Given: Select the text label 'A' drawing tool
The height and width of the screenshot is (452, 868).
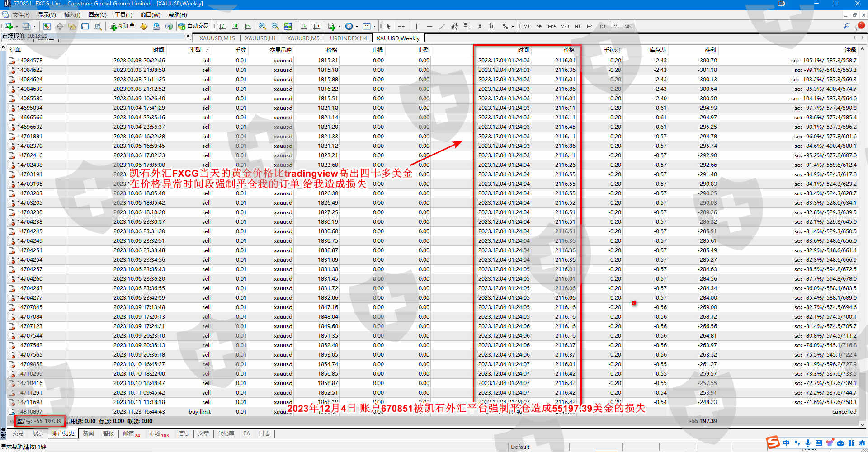Looking at the screenshot, I should [x=480, y=26].
